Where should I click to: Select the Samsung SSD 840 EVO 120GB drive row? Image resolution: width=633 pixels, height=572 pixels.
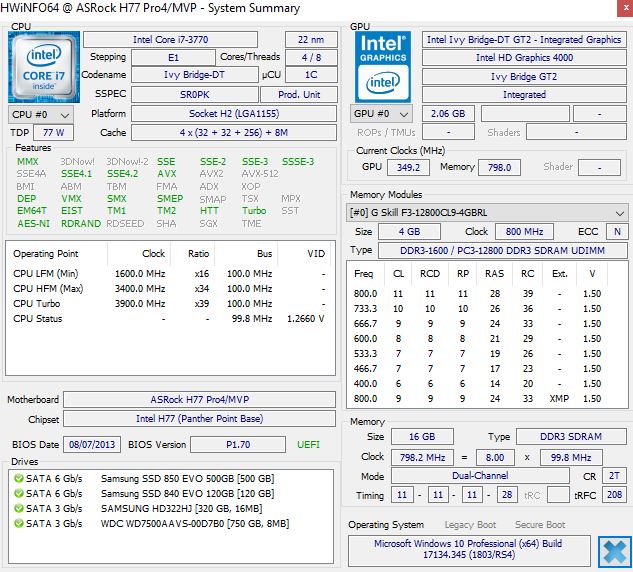click(x=170, y=494)
